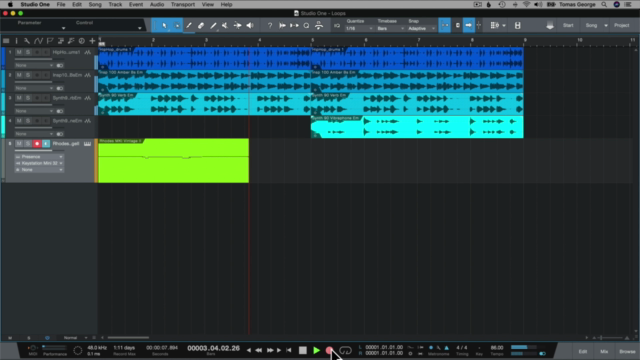This screenshot has height=360, width=640.
Task: Select the Synth 90 Vibraphone Em clip
Action: 417,127
